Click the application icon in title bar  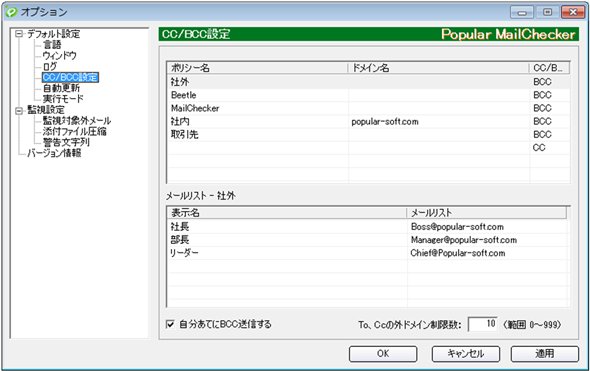pyautogui.click(x=11, y=12)
